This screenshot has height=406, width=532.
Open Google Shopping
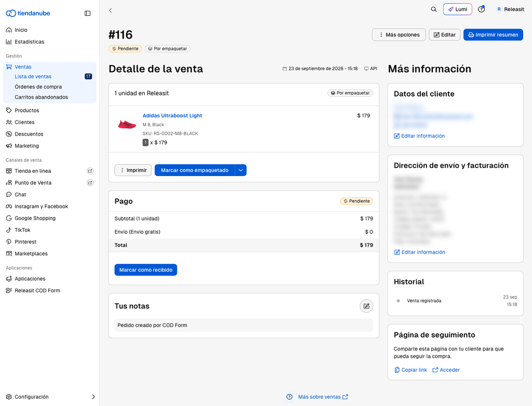pos(35,218)
